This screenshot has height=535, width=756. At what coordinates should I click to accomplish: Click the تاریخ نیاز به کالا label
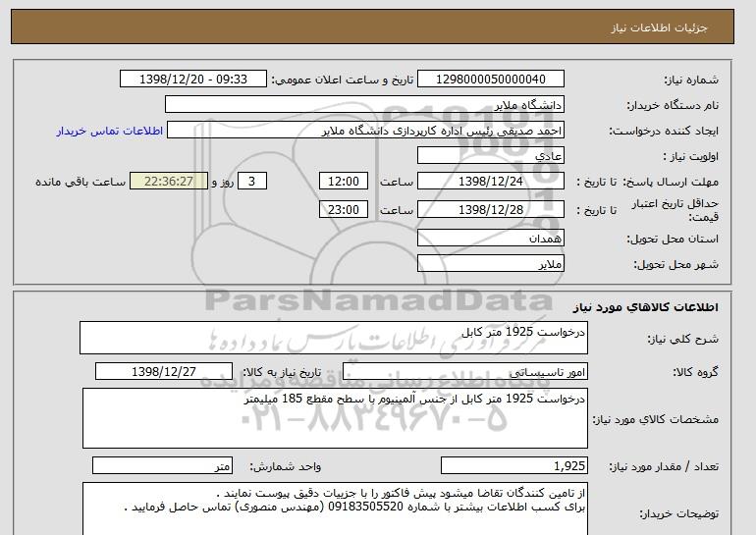click(282, 372)
